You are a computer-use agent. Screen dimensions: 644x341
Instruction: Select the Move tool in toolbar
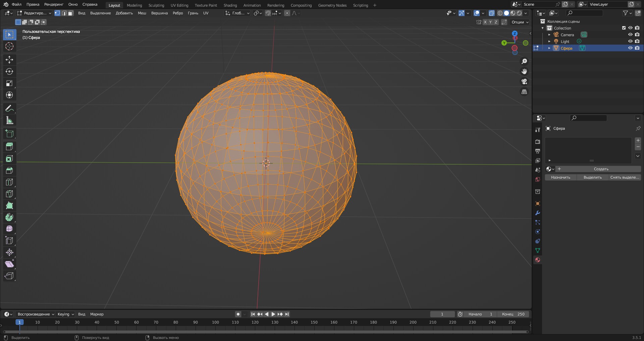pos(9,60)
